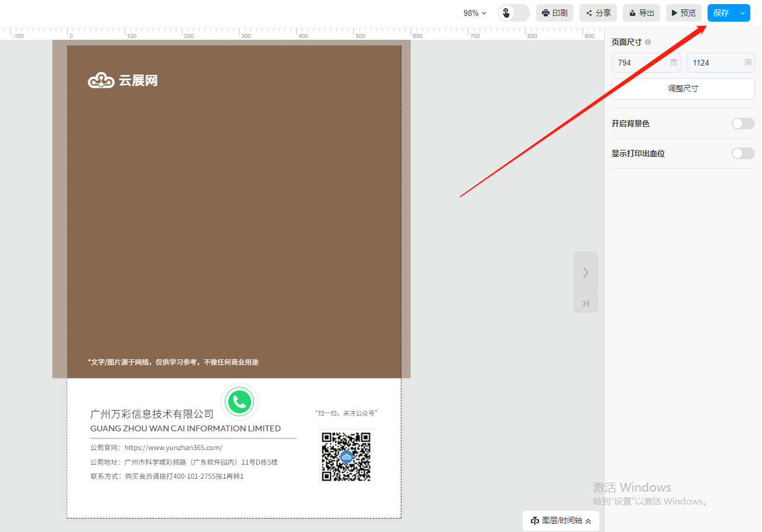The height and width of the screenshot is (532, 762).
Task: Toggle the hand pan mode switch
Action: click(x=513, y=13)
